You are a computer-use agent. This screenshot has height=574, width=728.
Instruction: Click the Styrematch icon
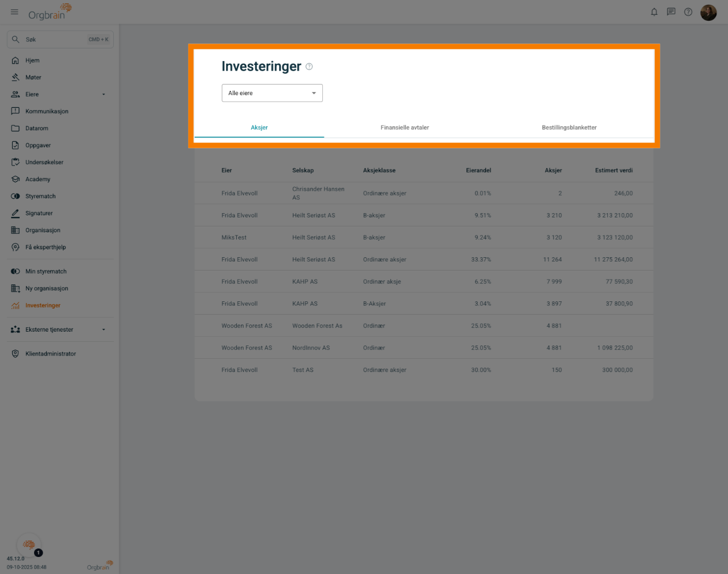(x=15, y=197)
